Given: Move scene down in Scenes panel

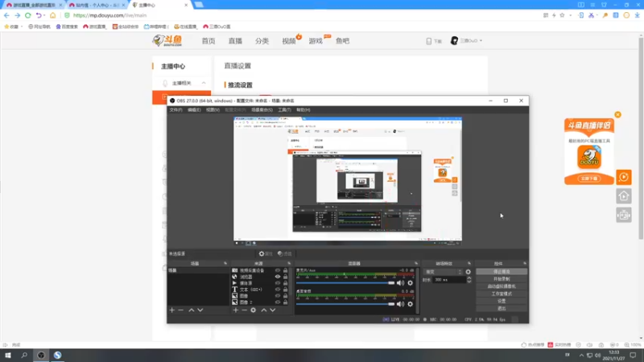Looking at the screenshot, I should click(200, 310).
